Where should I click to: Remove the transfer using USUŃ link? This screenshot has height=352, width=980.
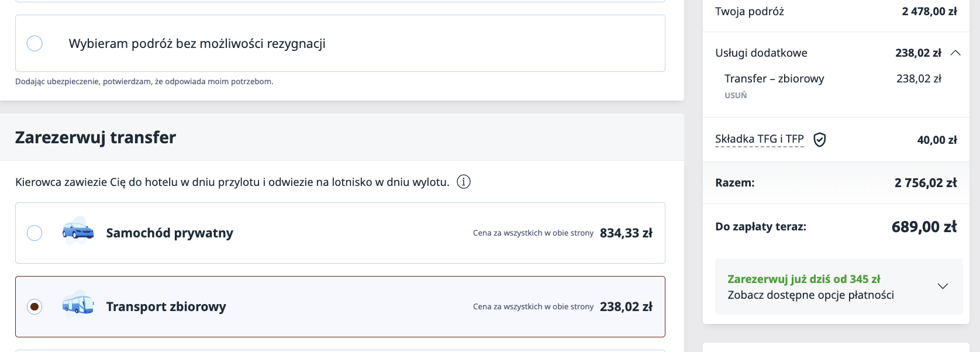[x=735, y=95]
